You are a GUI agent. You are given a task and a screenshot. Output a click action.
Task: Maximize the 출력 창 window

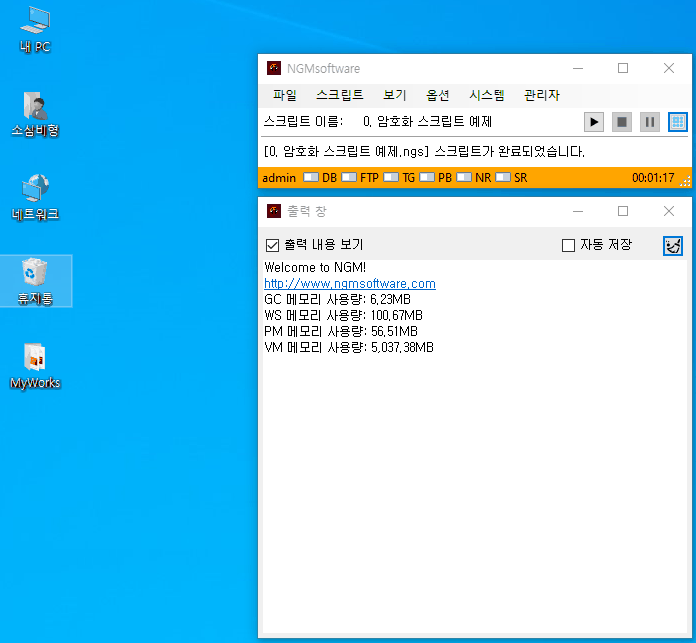pos(623,211)
